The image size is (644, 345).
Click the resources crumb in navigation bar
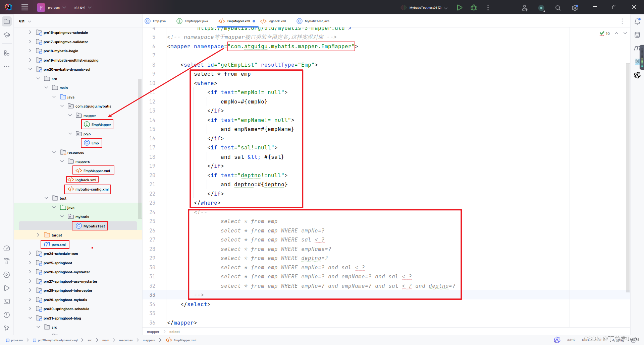click(126, 340)
